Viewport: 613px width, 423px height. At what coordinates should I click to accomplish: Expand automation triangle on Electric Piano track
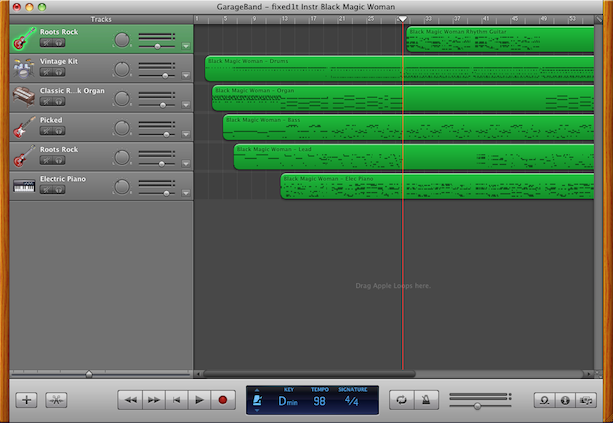tap(186, 193)
